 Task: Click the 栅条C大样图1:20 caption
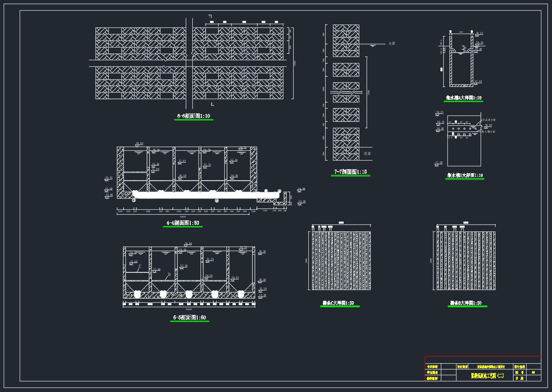point(338,304)
